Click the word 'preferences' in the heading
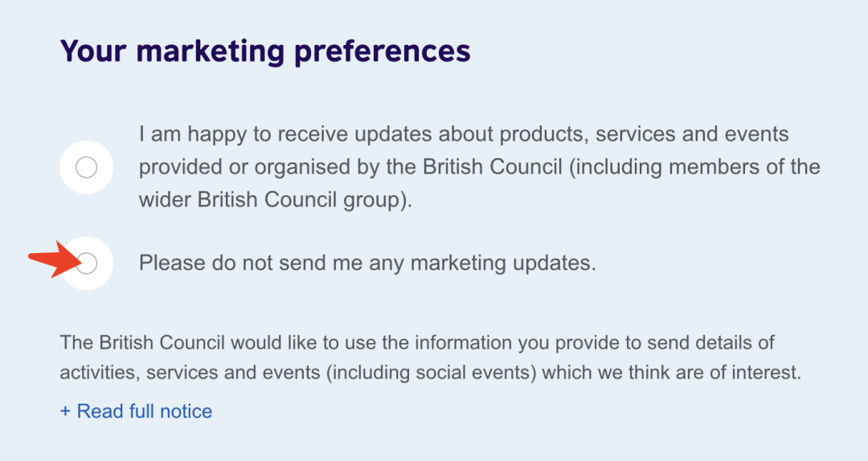This screenshot has width=868, height=461. click(x=382, y=52)
